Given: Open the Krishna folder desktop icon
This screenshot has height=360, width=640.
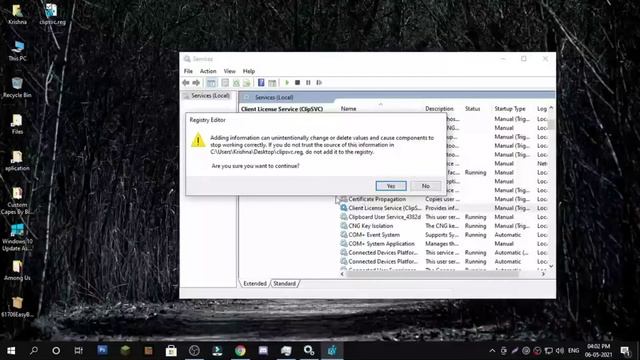Looking at the screenshot, I should point(17,14).
